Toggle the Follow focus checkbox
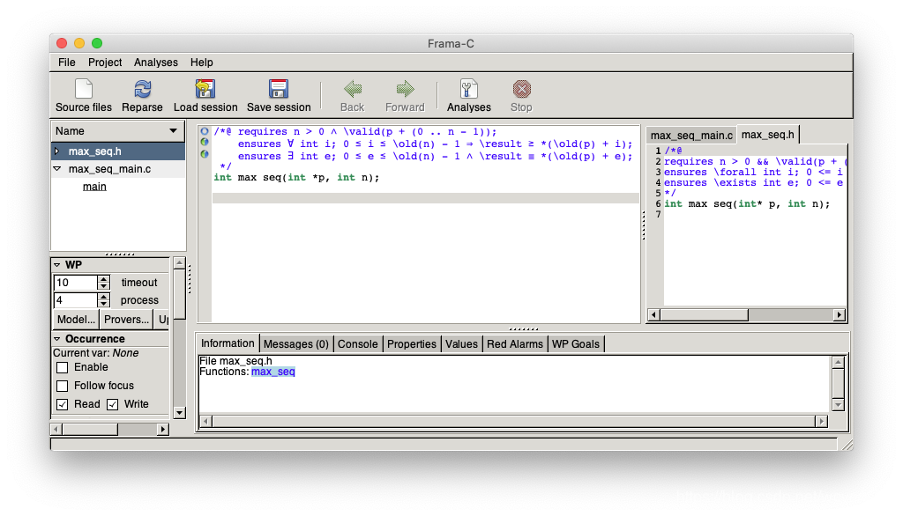Screen dimensions: 904x516 pos(62,386)
